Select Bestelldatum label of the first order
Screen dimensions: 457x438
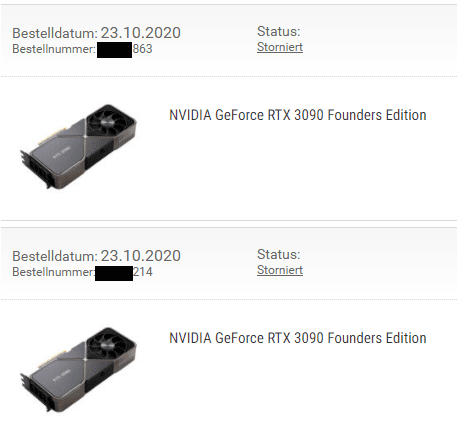coord(55,33)
